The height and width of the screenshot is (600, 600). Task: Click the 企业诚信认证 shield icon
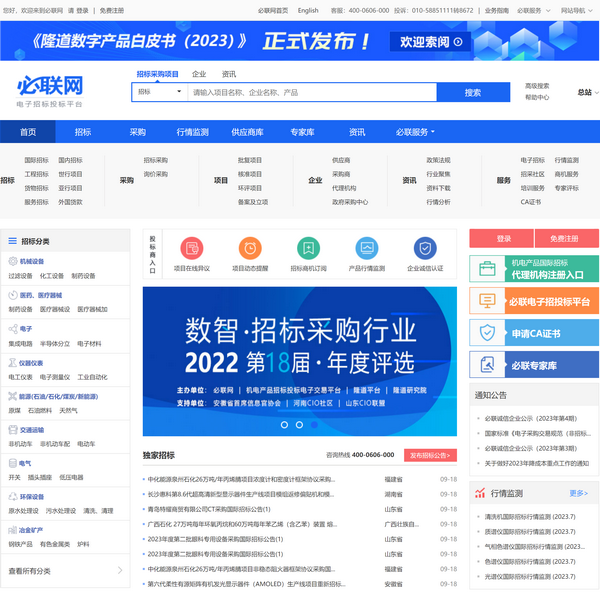[x=425, y=248]
